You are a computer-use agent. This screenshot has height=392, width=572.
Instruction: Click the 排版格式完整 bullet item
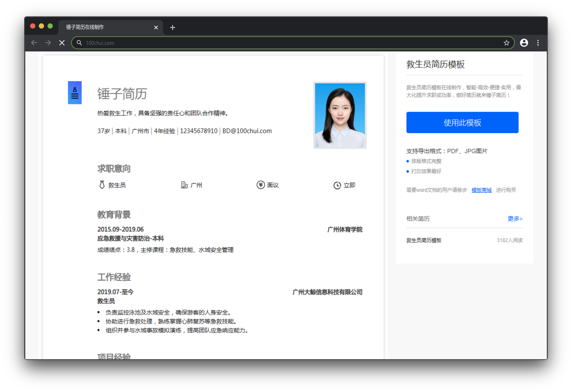coord(426,161)
